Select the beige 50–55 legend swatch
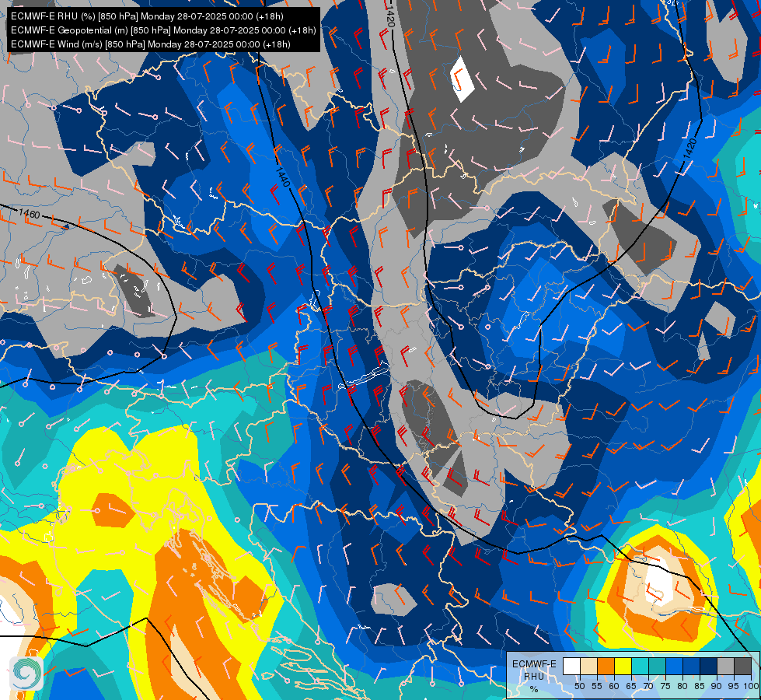This screenshot has width=761, height=700. (588, 666)
